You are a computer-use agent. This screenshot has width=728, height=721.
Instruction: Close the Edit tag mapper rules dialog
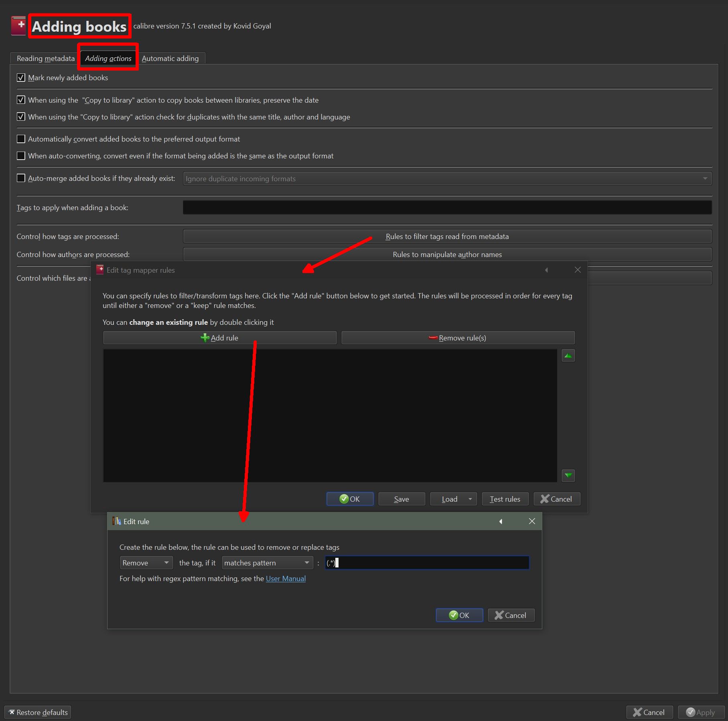pos(578,270)
